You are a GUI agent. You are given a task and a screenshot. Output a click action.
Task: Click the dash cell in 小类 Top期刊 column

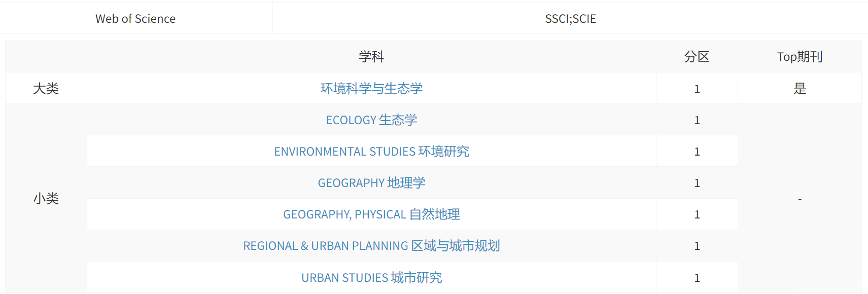(x=800, y=199)
